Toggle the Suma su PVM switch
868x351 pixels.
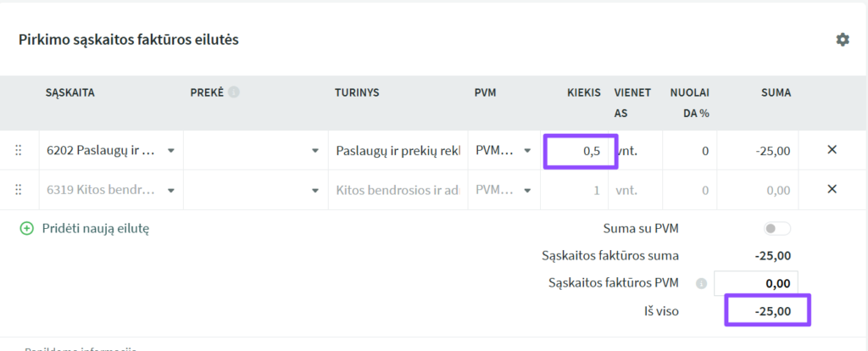point(776,228)
